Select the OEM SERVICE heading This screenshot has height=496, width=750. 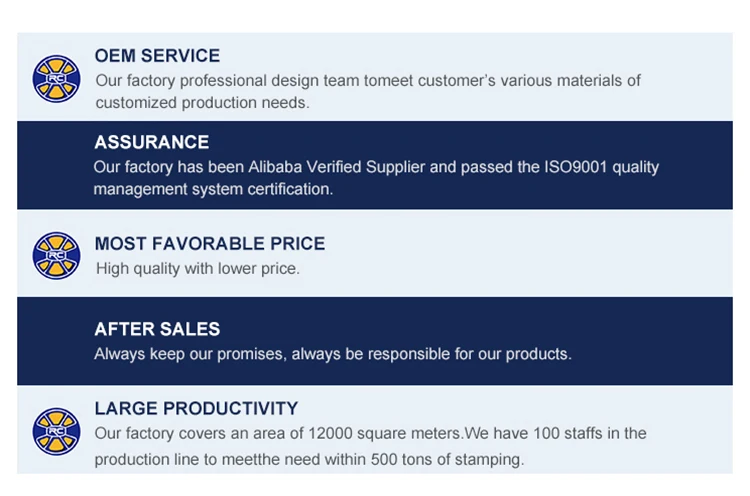pyautogui.click(x=157, y=56)
